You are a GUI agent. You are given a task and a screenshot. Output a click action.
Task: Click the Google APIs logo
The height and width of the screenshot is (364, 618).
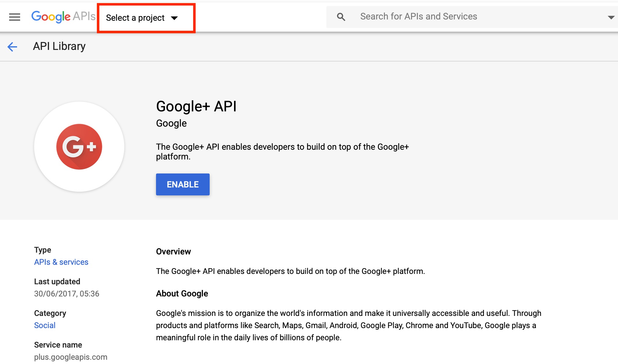coord(63,16)
